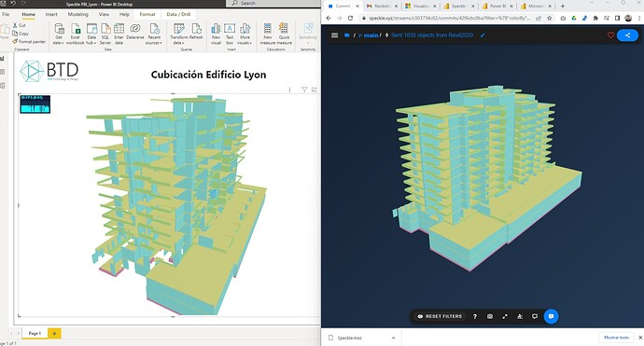
Task: Open 'Sent 1635 objects from Revit2020' commit
Action: coord(432,35)
